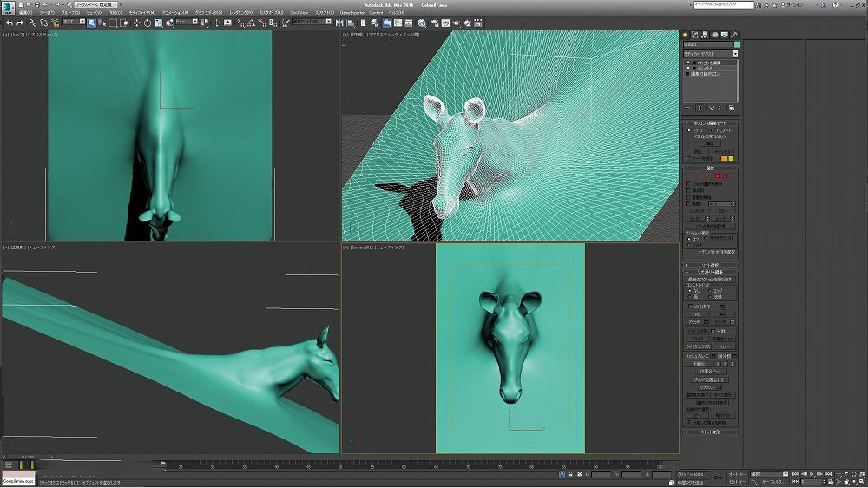Switch to the Display command panel tab
Viewport: 868px width, 488px height.
click(725, 35)
